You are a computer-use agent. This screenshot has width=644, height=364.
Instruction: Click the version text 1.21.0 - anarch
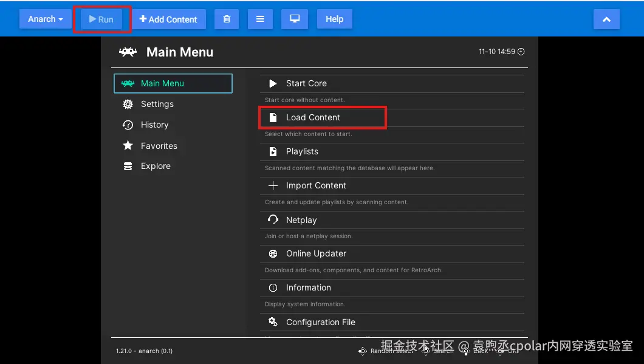tap(144, 351)
